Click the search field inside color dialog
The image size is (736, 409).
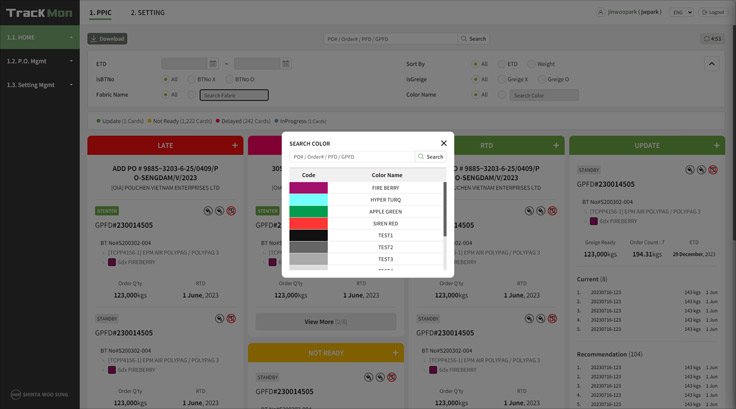pyautogui.click(x=352, y=157)
